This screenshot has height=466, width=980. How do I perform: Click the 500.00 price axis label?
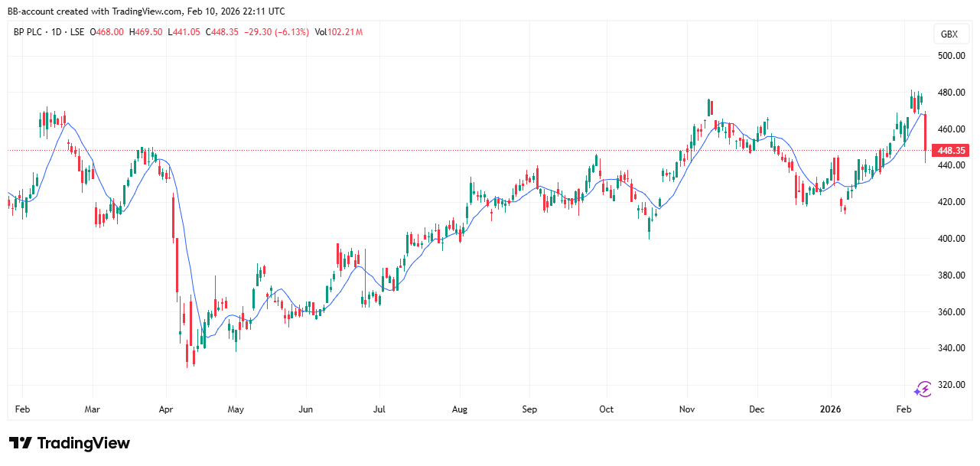tap(952, 56)
